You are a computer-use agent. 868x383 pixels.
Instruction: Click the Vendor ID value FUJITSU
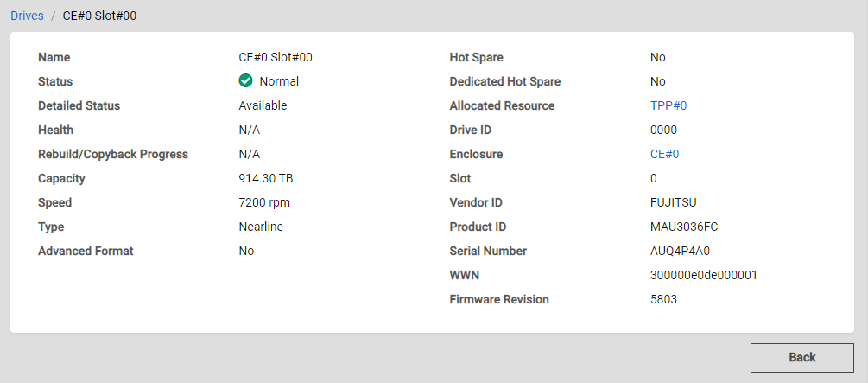point(673,202)
